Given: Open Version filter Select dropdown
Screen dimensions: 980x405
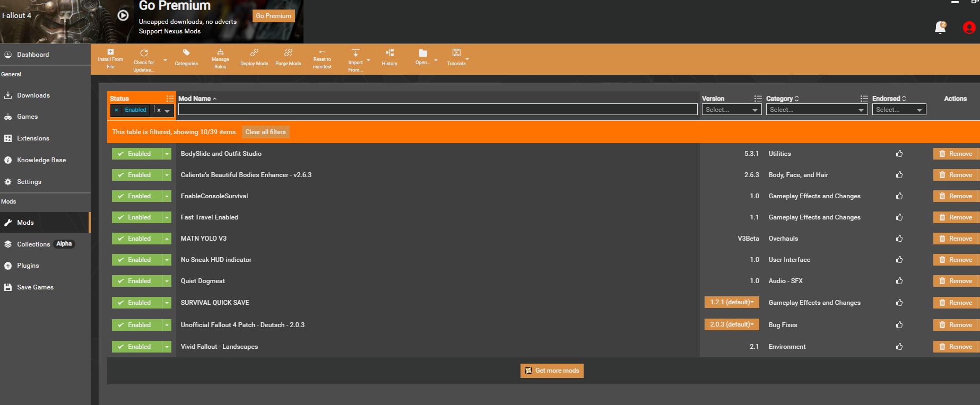Looking at the screenshot, I should click(x=732, y=110).
